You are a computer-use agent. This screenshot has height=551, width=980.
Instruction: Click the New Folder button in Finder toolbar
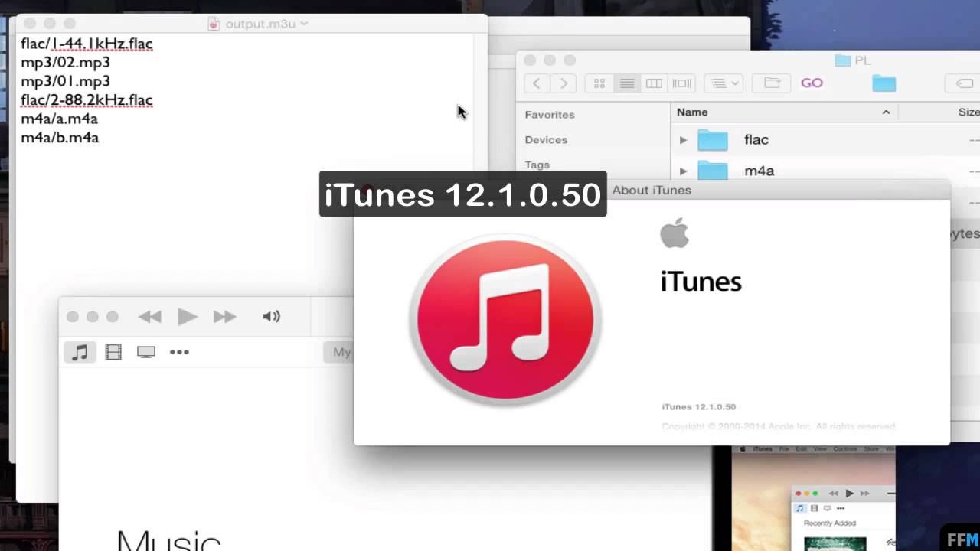coord(772,83)
